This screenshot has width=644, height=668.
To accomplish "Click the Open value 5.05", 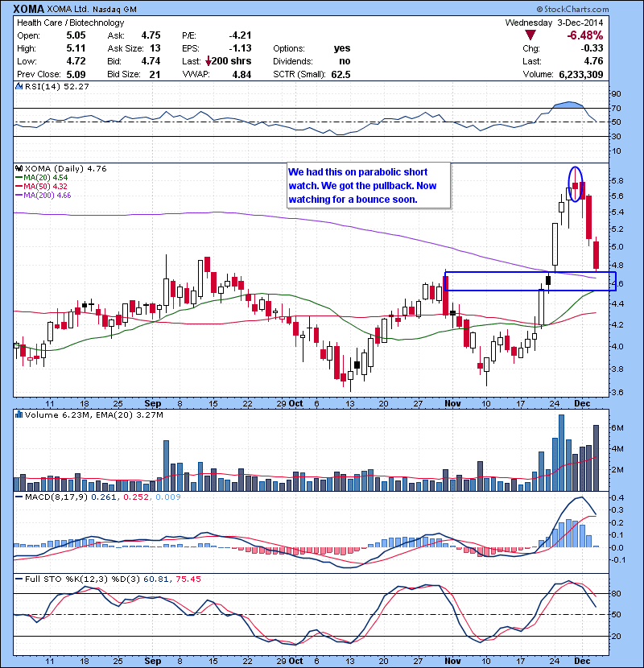I will pyautogui.click(x=76, y=35).
